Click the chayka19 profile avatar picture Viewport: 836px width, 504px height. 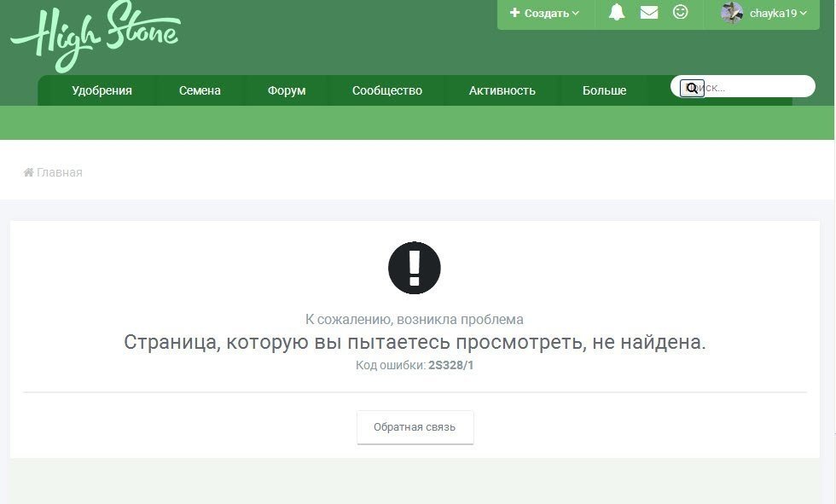point(732,13)
